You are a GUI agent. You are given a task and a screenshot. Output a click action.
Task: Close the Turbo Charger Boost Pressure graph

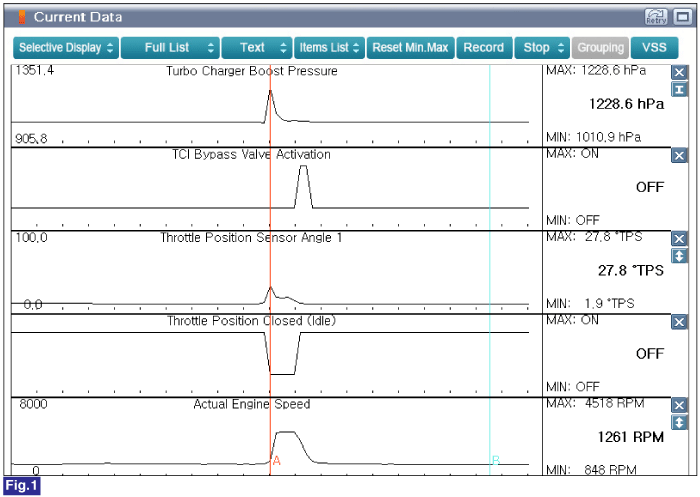(x=679, y=72)
